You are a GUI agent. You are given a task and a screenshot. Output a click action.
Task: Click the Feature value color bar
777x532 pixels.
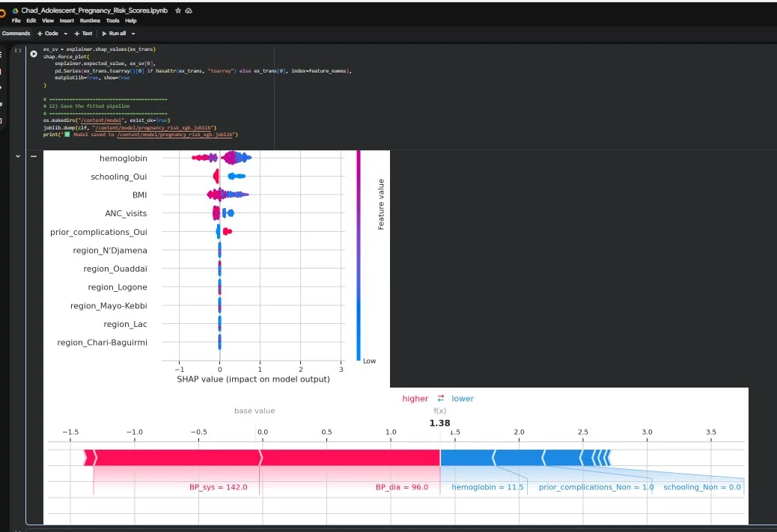coord(359,254)
